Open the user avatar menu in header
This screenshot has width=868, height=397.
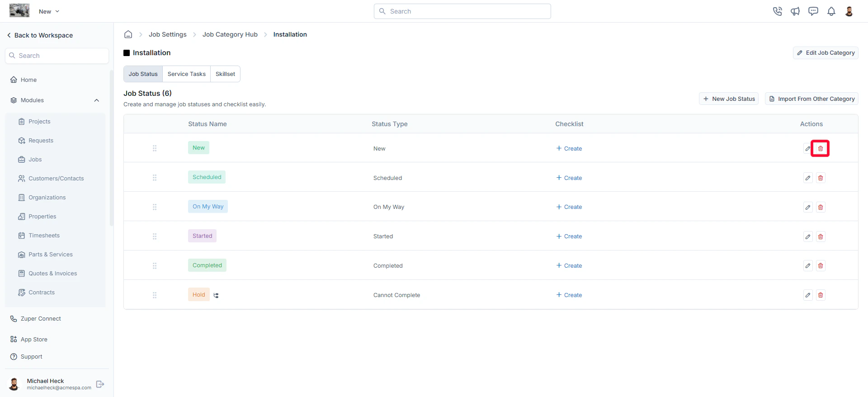(x=849, y=11)
